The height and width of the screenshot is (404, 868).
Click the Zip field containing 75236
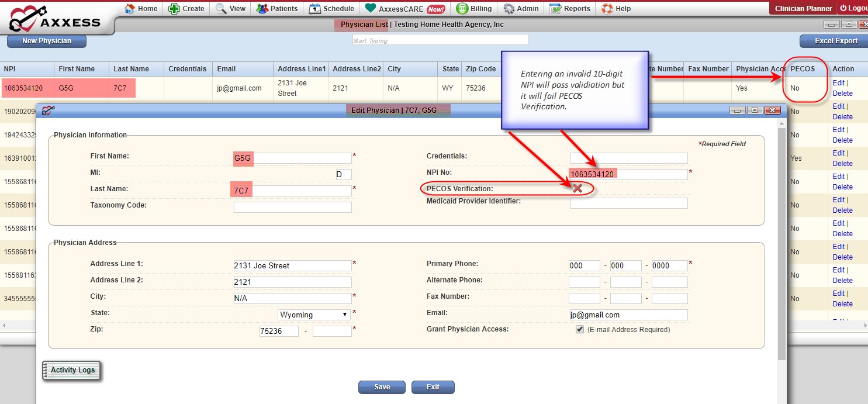coord(279,331)
